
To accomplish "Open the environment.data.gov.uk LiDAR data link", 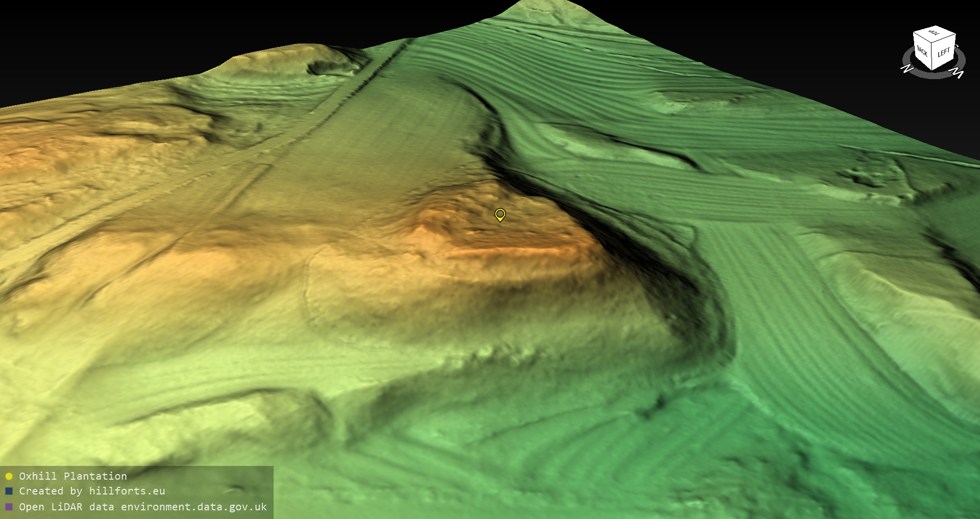I will tap(143, 507).
